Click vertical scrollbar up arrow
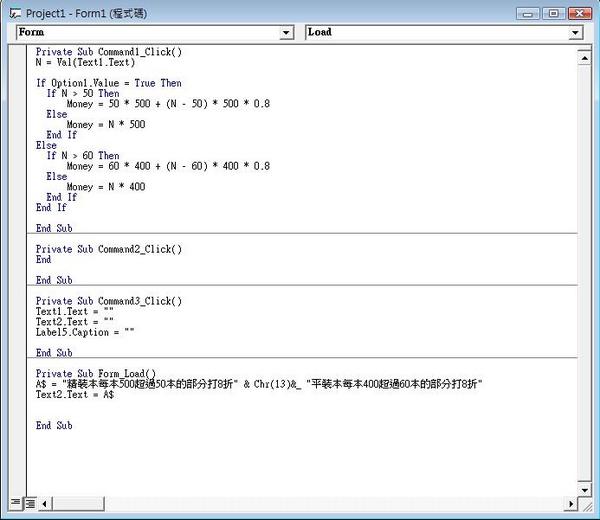Viewport: 600px width, 520px height. pyautogui.click(x=584, y=58)
